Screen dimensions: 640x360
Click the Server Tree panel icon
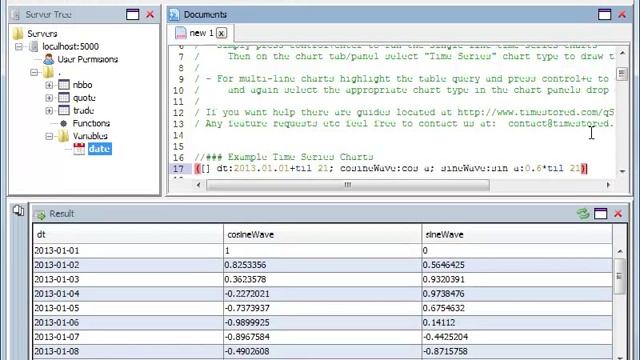(16, 15)
